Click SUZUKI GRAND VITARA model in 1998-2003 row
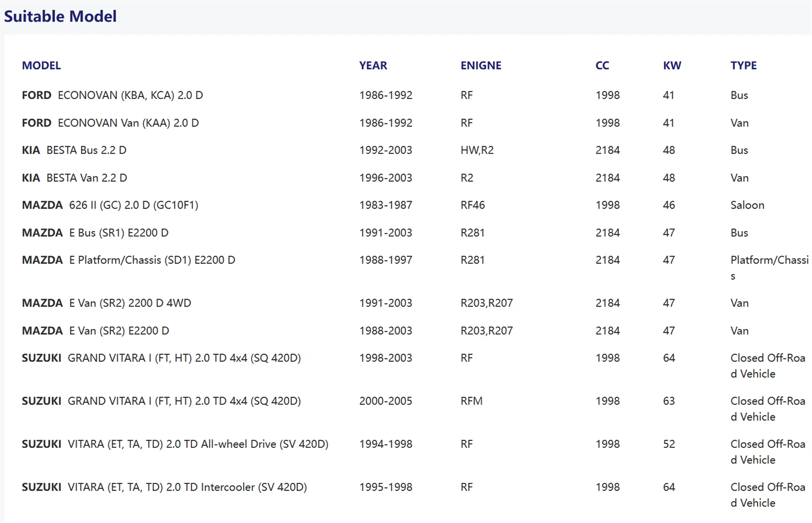Viewport: 812px width, 523px height. click(x=161, y=358)
